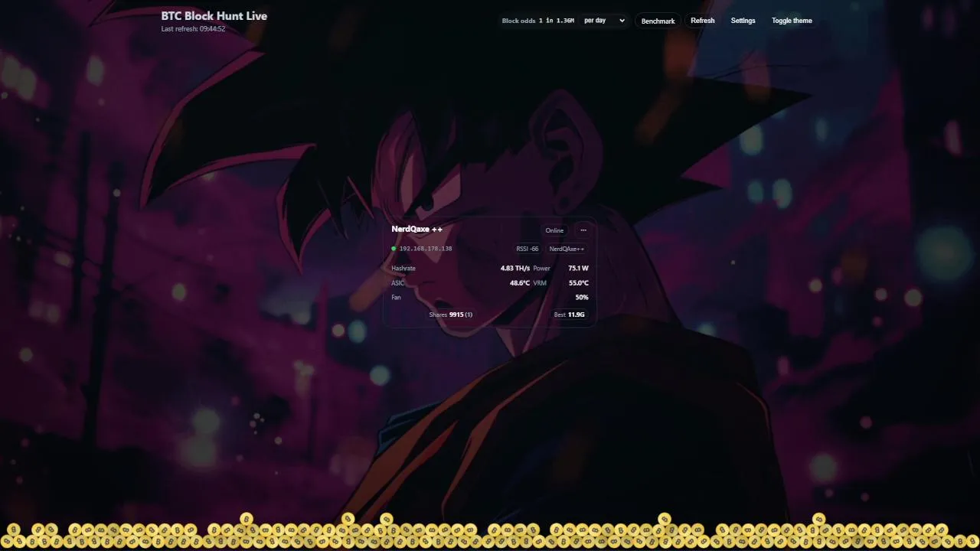The width and height of the screenshot is (980, 551).
Task: Click the fan value 50%
Action: click(x=582, y=297)
